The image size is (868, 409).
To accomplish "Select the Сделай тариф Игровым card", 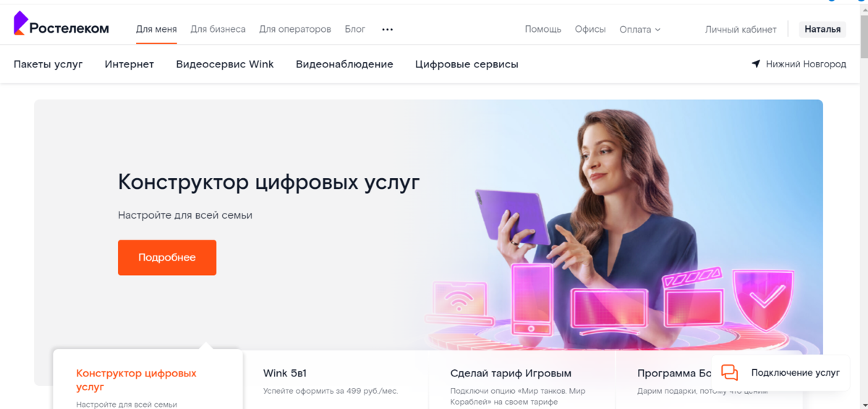I will 522,381.
